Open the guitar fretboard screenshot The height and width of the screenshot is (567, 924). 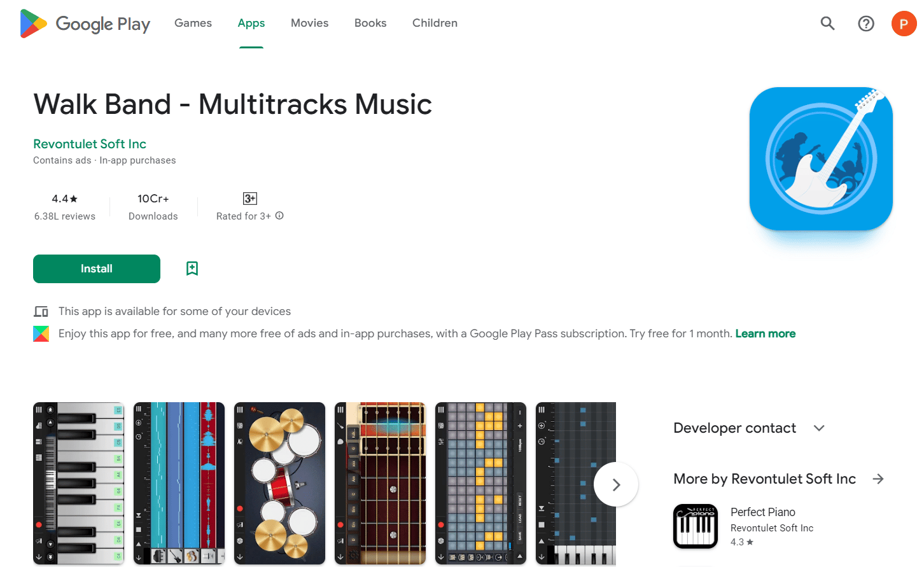point(380,483)
